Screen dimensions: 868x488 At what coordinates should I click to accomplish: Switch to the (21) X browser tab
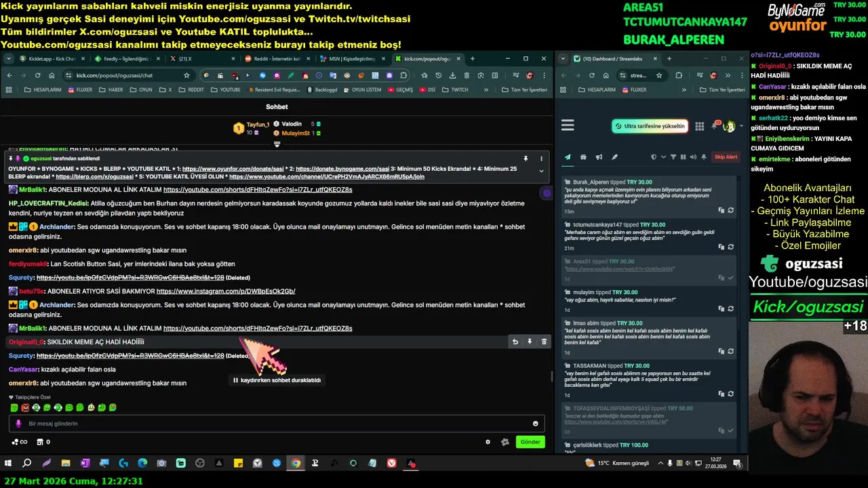click(x=200, y=59)
